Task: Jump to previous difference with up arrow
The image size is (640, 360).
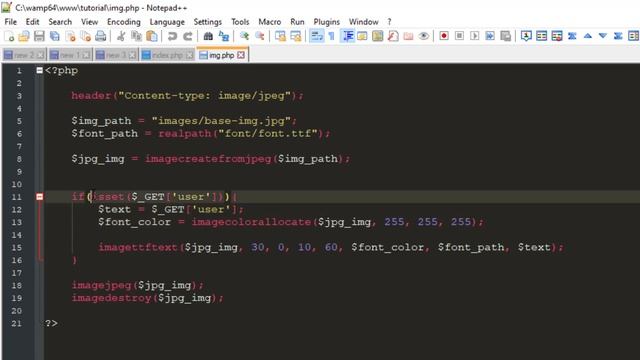Action: point(587,36)
